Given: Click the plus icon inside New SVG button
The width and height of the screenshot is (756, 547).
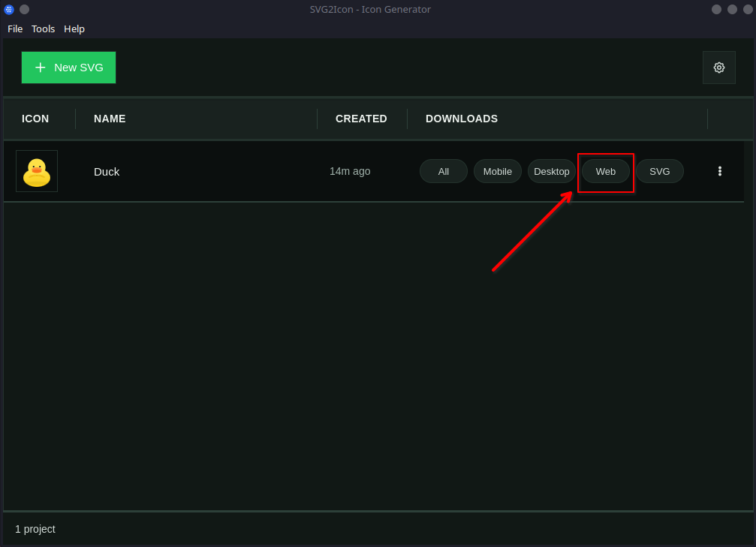Looking at the screenshot, I should click(x=41, y=68).
